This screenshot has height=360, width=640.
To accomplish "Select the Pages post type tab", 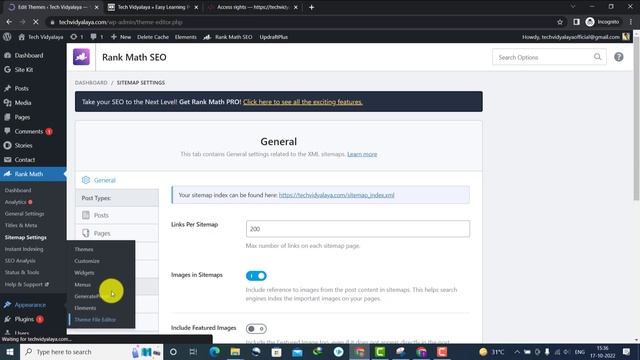I will (x=117, y=233).
